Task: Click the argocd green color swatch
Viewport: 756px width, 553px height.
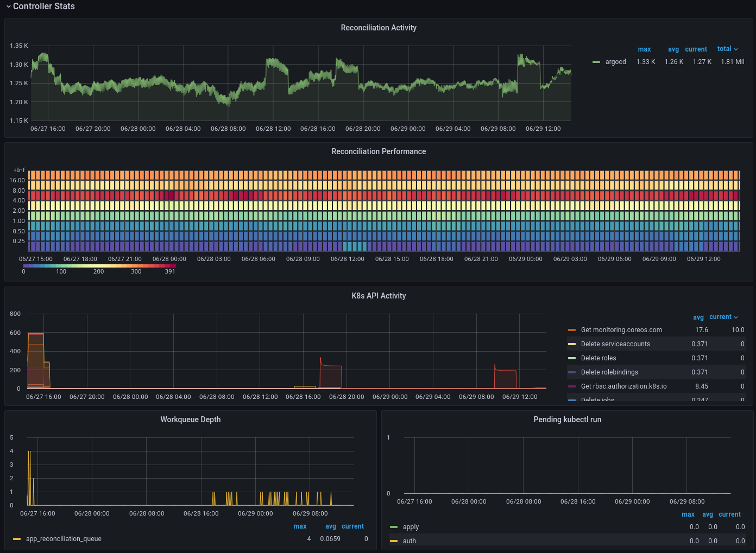Action: [596, 62]
